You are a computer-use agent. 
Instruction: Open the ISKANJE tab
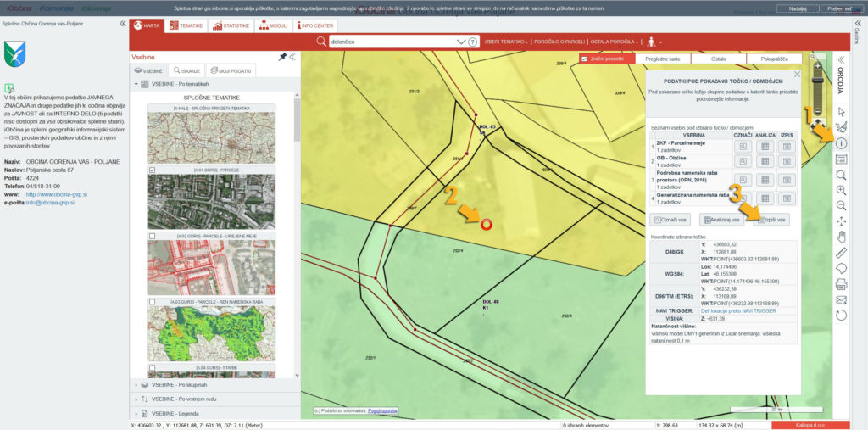pos(186,71)
